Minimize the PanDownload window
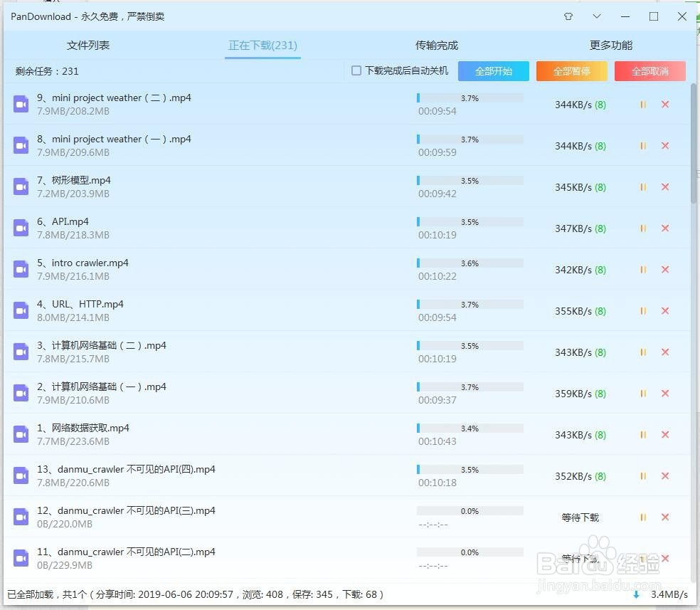 625,16
